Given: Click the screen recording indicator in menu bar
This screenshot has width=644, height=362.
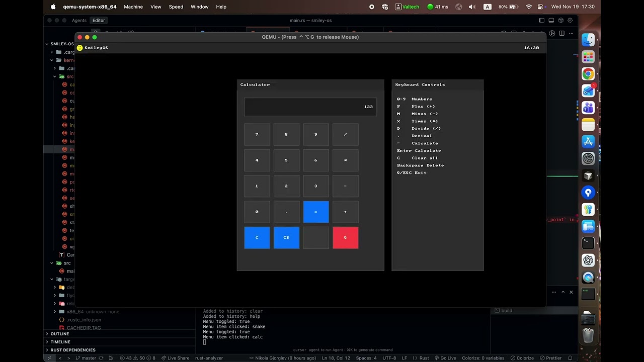Looking at the screenshot, I should pos(372,7).
